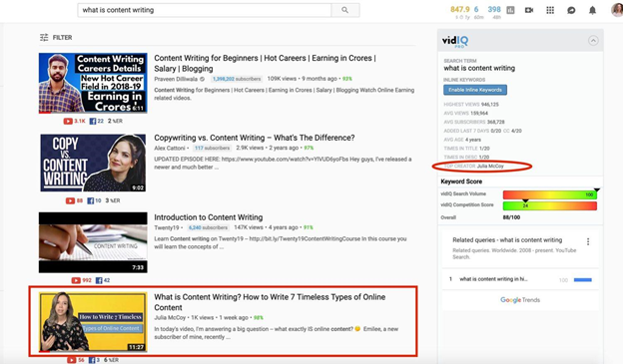Click the FILTER sliders icon
This screenshot has height=364, width=623.
pos(44,37)
